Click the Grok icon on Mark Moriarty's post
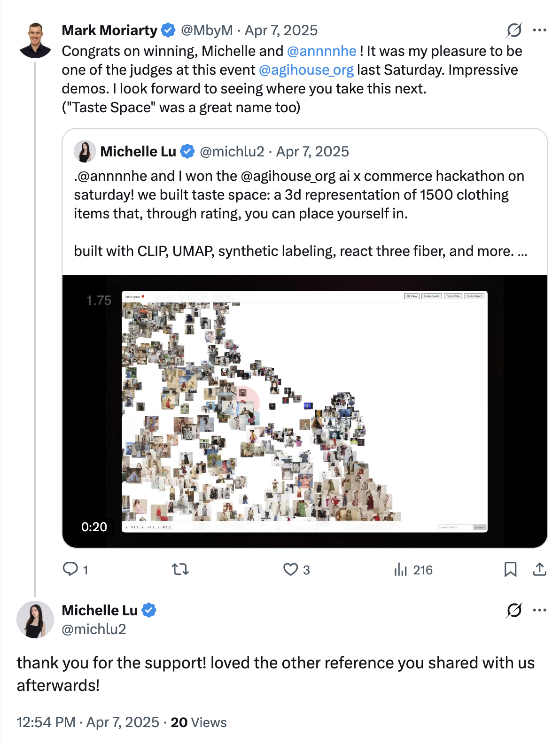This screenshot has width=560, height=744. [514, 30]
